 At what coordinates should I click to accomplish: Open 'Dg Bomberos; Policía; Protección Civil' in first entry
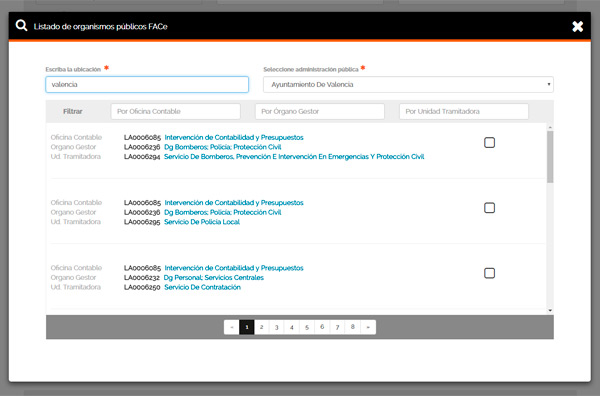click(x=222, y=147)
